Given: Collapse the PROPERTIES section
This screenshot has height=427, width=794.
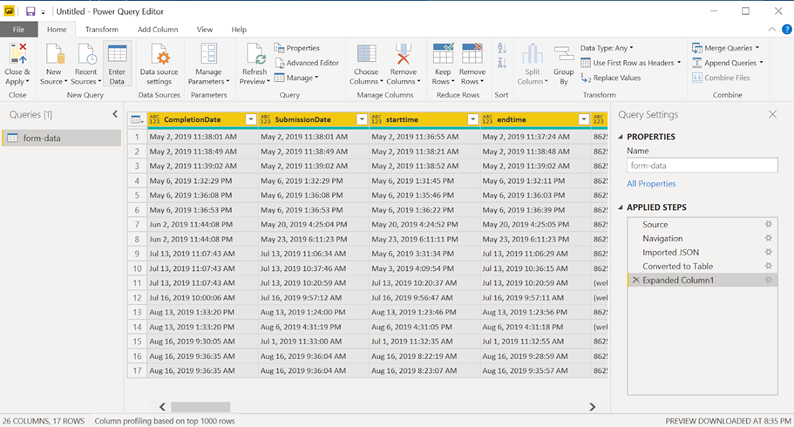Looking at the screenshot, I should (x=621, y=137).
